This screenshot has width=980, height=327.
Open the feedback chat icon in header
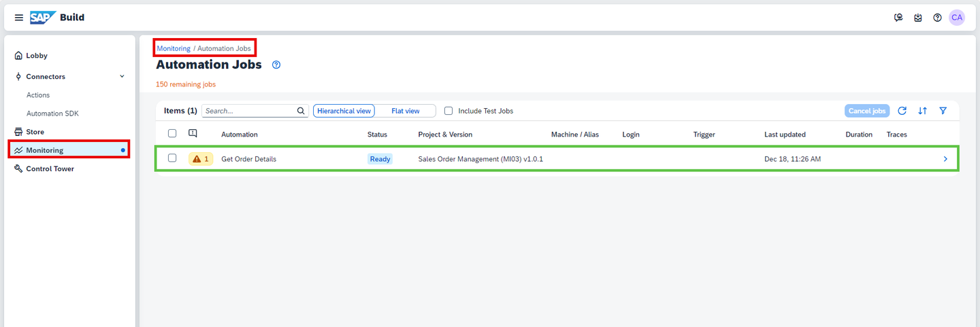pos(898,18)
